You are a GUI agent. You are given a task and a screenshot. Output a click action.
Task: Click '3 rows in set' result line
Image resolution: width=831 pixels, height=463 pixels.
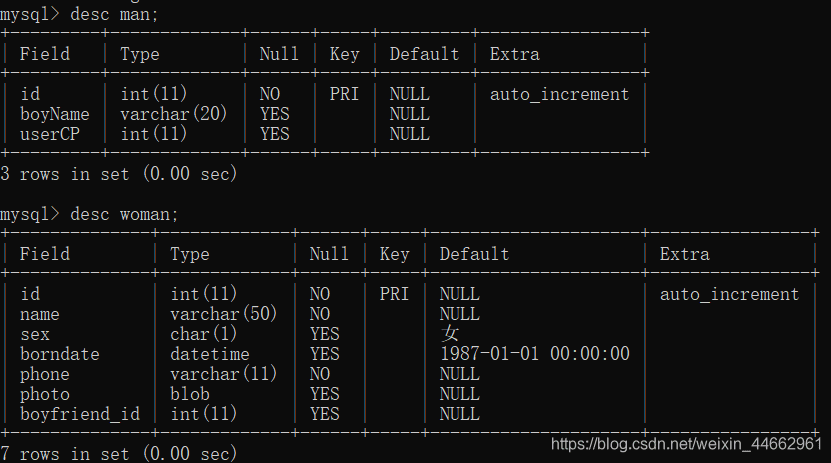click(118, 174)
